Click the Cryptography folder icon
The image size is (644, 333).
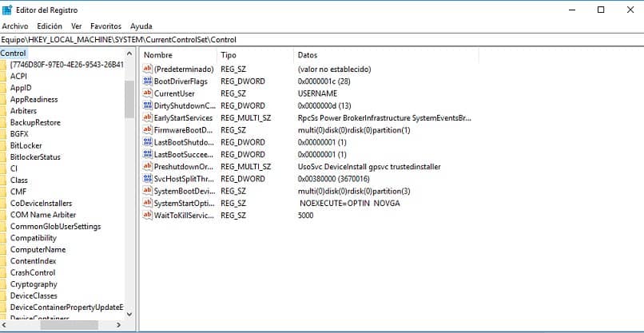3,284
